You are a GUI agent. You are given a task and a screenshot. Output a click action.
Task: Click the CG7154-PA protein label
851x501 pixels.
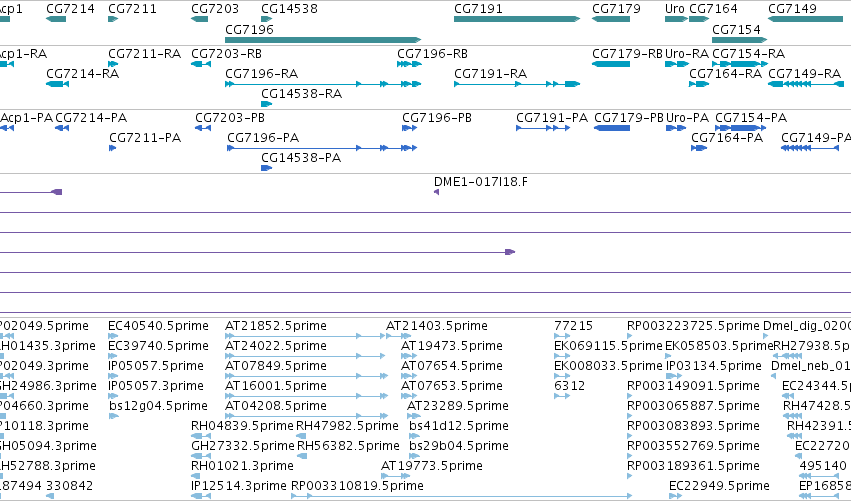(751, 118)
